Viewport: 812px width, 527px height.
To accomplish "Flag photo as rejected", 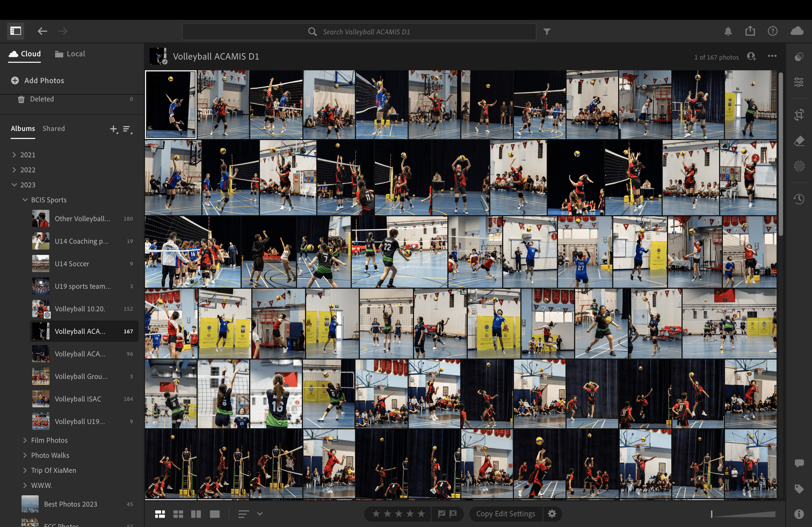I will click(x=453, y=513).
